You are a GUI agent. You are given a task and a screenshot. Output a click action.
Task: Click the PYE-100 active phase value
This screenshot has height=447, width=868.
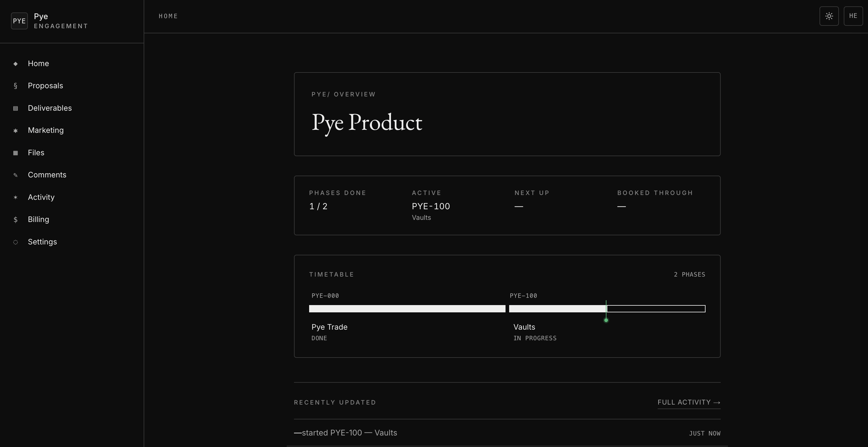coord(431,206)
